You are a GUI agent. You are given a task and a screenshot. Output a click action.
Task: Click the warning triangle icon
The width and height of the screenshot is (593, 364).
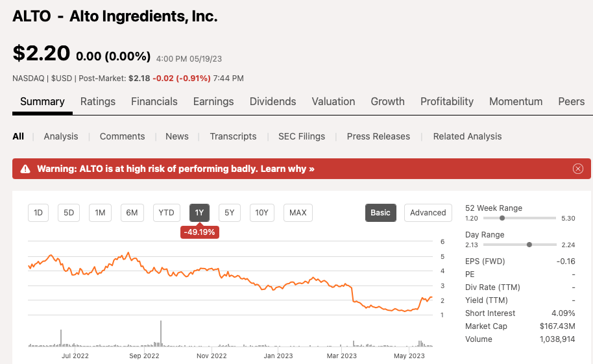click(25, 169)
